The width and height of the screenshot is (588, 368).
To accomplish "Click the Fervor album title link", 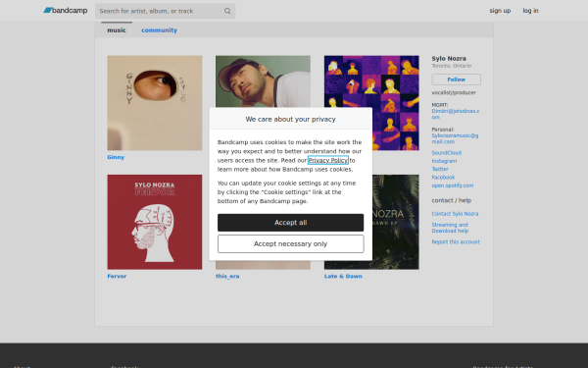I will (x=117, y=276).
